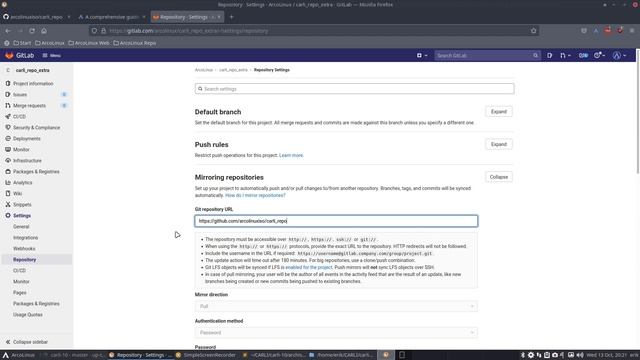
Task: Click carli_repo_extra project name in sidebar
Action: point(33,70)
